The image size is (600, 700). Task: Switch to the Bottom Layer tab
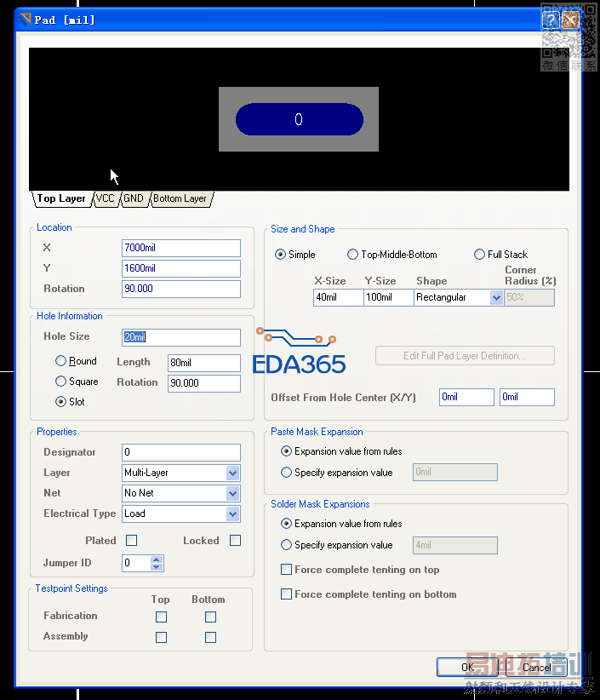(180, 198)
